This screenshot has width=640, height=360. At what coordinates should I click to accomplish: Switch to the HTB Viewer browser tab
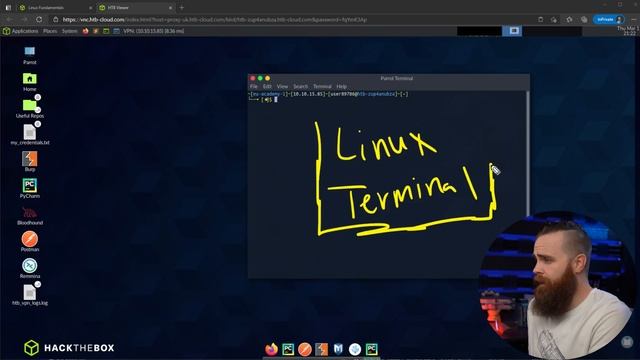(135, 7)
